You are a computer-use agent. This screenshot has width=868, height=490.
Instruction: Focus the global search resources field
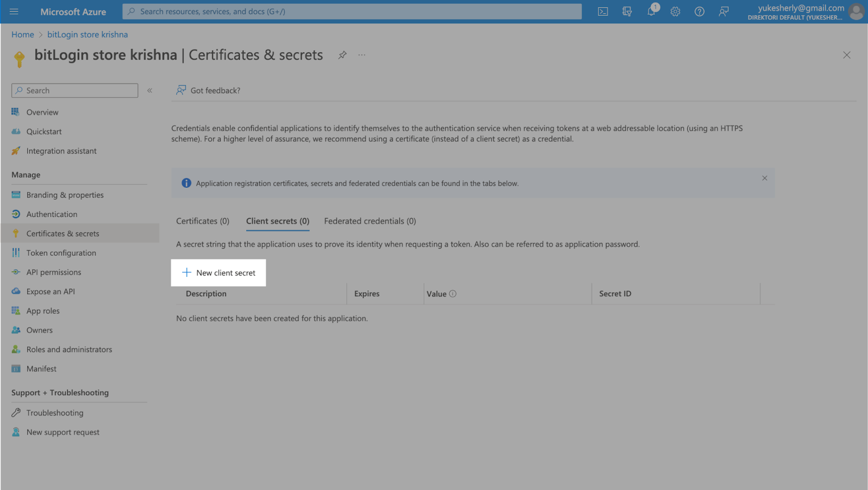352,11
